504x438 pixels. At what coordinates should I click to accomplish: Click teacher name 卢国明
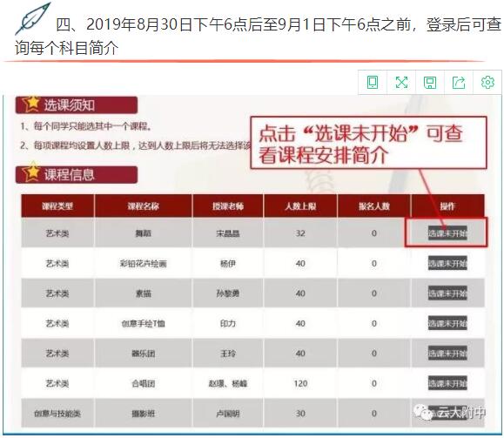coord(228,414)
